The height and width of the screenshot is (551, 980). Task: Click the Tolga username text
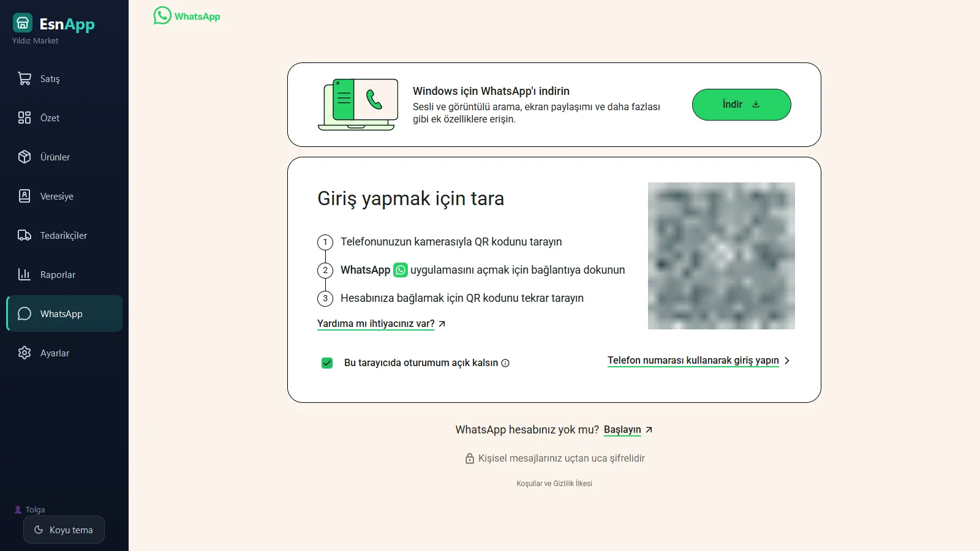35,510
